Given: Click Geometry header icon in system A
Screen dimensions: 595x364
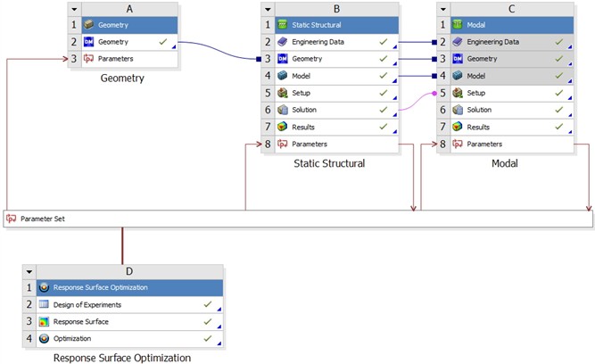Looking at the screenshot, I should pyautogui.click(x=89, y=25).
